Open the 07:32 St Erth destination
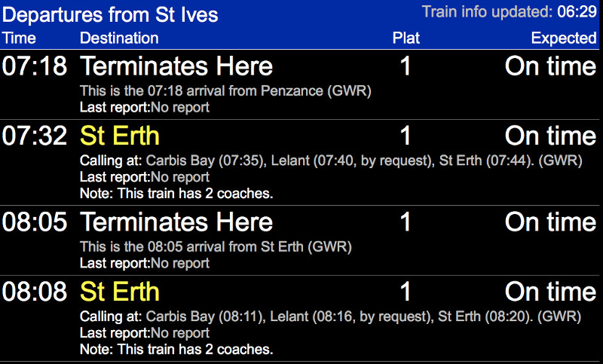The image size is (603, 364). pos(120,136)
